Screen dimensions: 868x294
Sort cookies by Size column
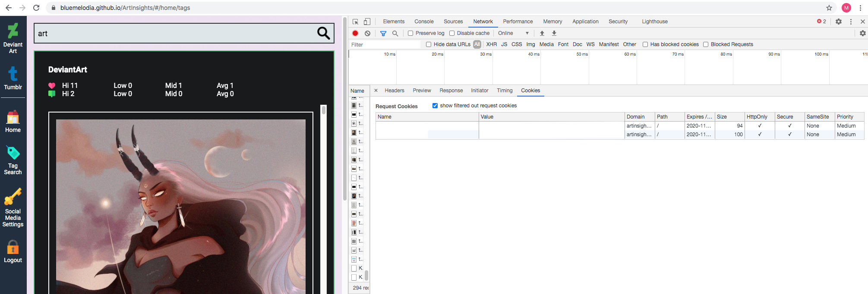click(730, 117)
